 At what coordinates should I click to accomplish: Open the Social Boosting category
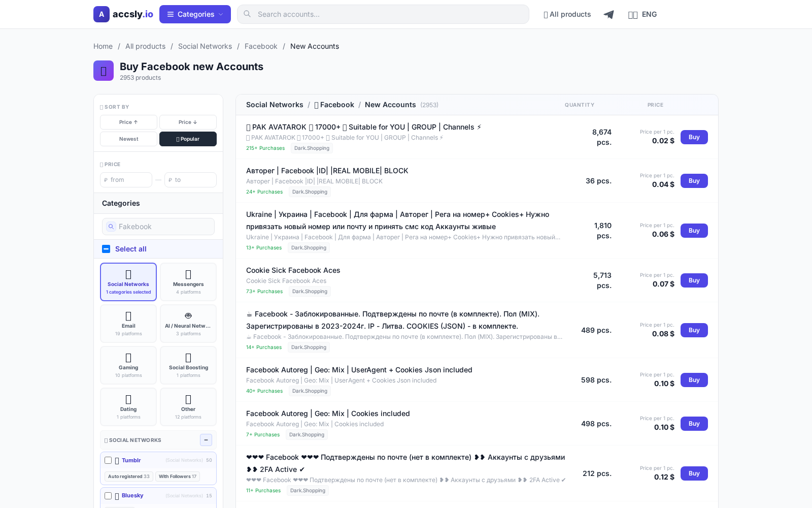188,365
